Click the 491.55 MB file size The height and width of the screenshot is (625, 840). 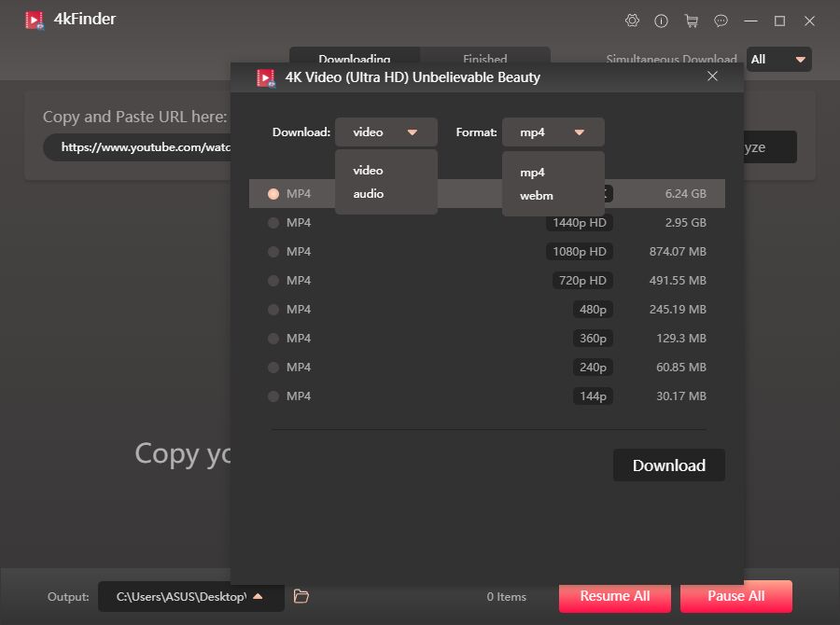[x=678, y=281]
